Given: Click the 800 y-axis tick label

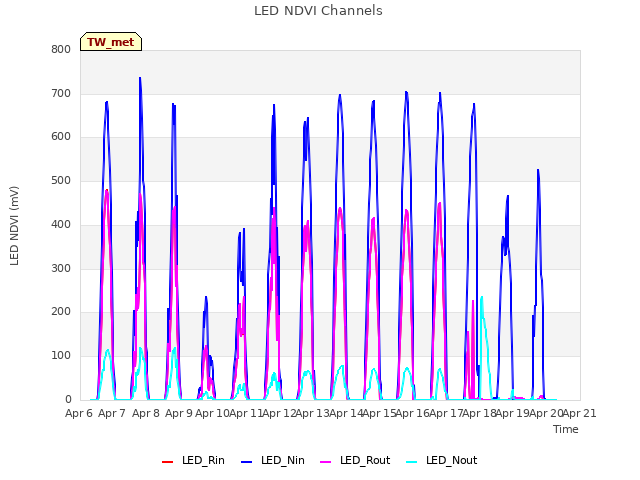Looking at the screenshot, I should (x=61, y=49).
